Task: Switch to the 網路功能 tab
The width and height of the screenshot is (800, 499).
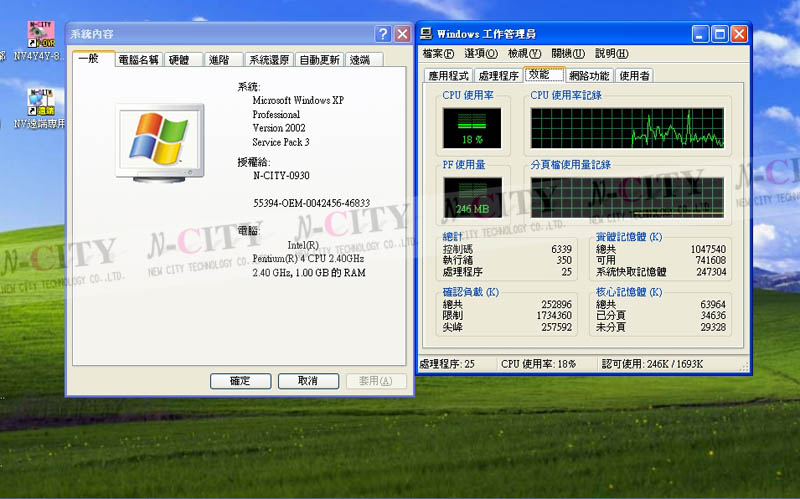Action: (589, 76)
